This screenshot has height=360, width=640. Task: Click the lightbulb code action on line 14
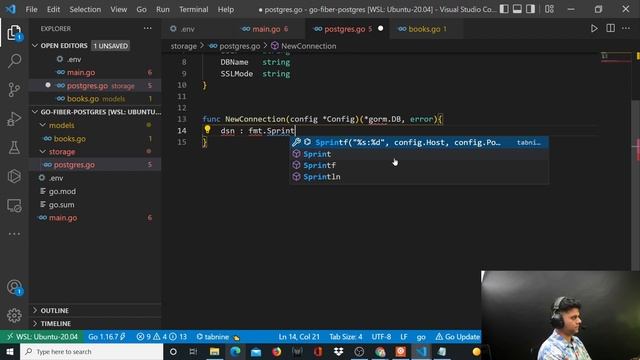(x=207, y=130)
